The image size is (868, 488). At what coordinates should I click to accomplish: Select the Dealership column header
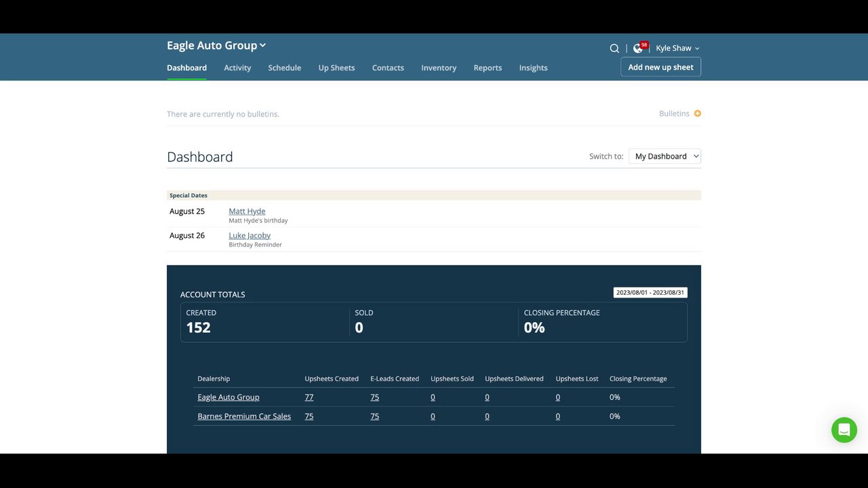coord(214,379)
